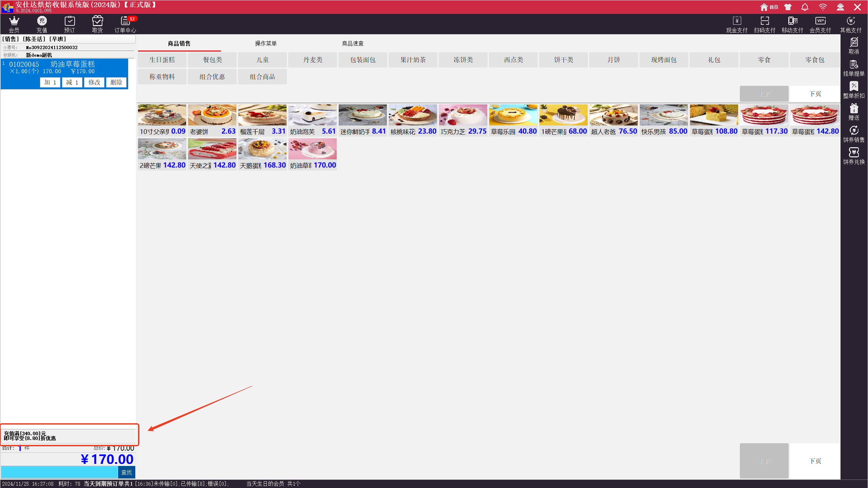This screenshot has width=868, height=488.
Task: Select the 果汁奶茶 category
Action: (413, 60)
